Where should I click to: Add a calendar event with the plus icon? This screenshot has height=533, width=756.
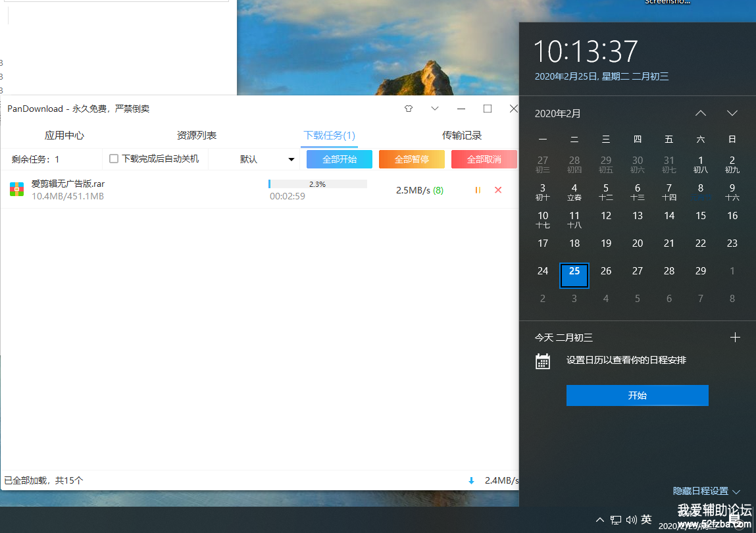(735, 338)
